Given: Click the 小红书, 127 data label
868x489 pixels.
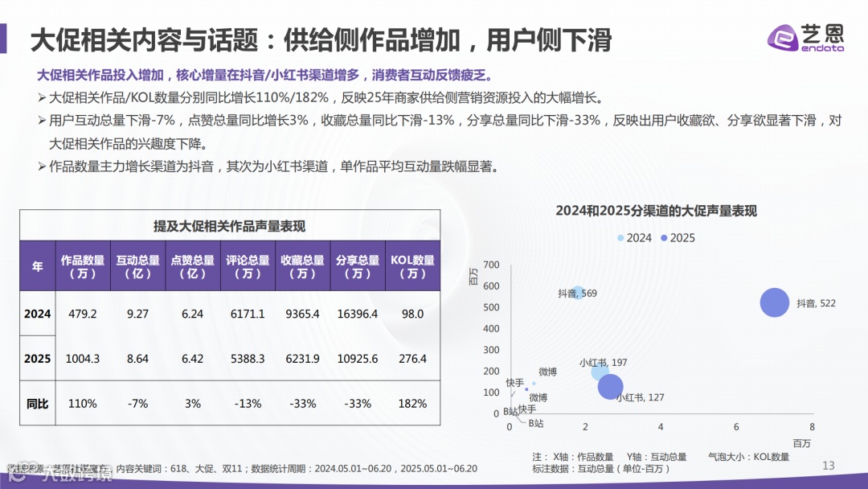Looking at the screenshot, I should pos(641,397).
